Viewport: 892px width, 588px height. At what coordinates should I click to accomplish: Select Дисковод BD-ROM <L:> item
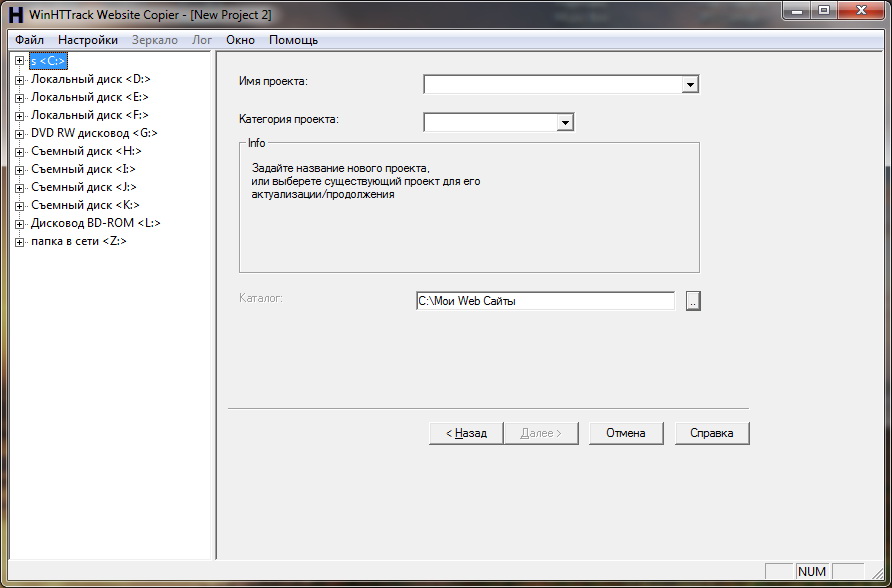(x=96, y=223)
